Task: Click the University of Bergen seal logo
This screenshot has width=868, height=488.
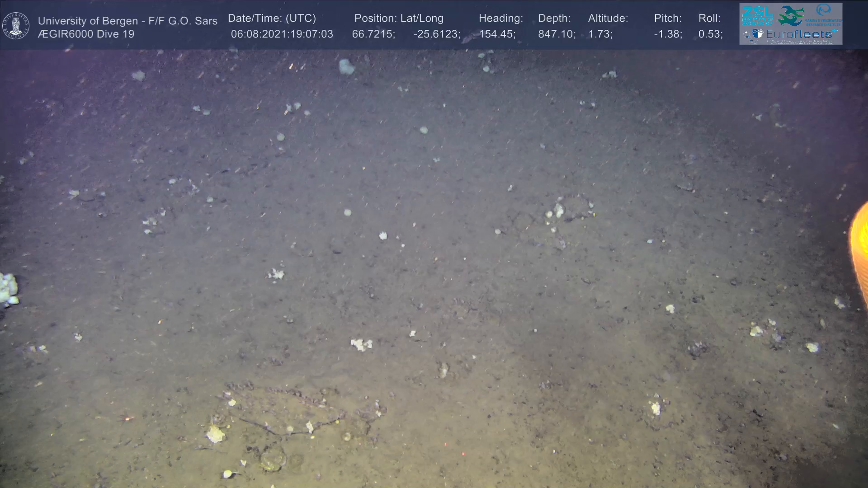Action: click(16, 26)
